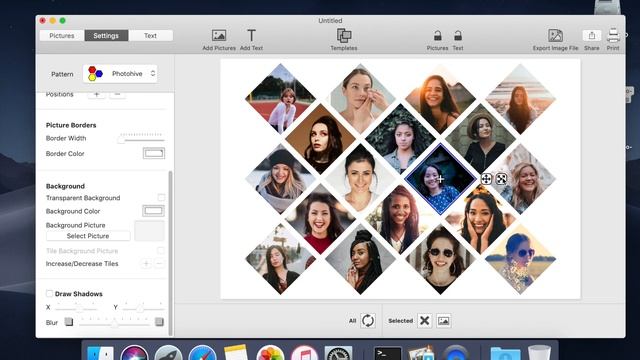Image resolution: width=640 pixels, height=360 pixels.
Task: Toggle the Text lock icon
Action: click(x=458, y=36)
